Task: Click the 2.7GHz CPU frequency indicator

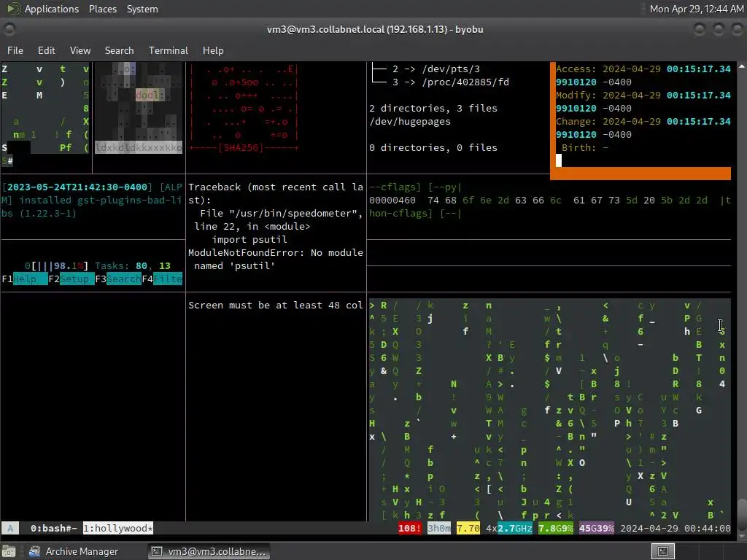Action: coord(515,528)
